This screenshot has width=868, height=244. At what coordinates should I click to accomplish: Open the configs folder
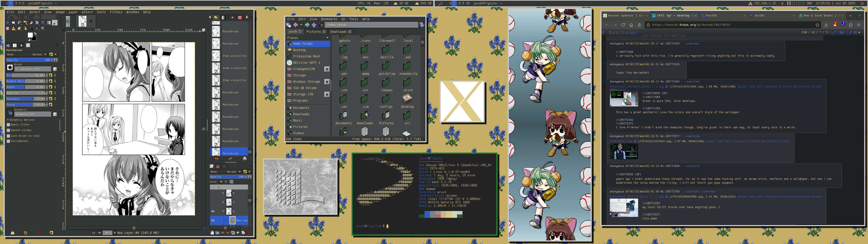(386, 101)
